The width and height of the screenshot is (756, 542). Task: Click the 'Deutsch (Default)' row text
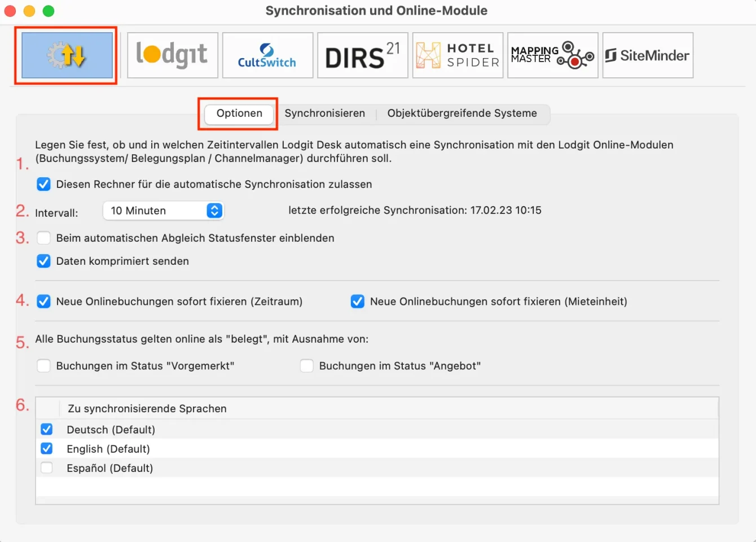[x=111, y=430]
